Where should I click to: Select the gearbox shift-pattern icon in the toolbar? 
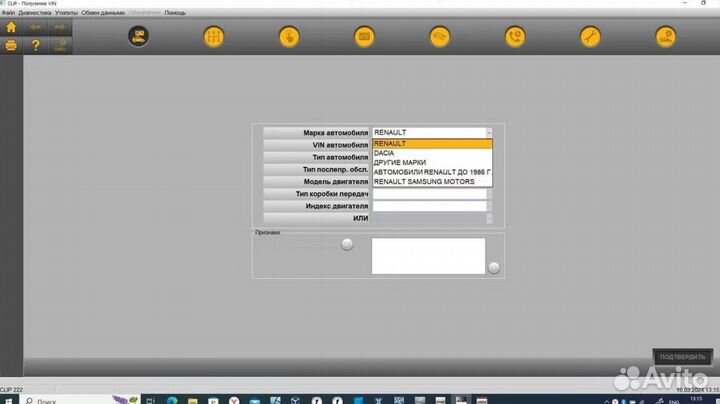pos(212,37)
